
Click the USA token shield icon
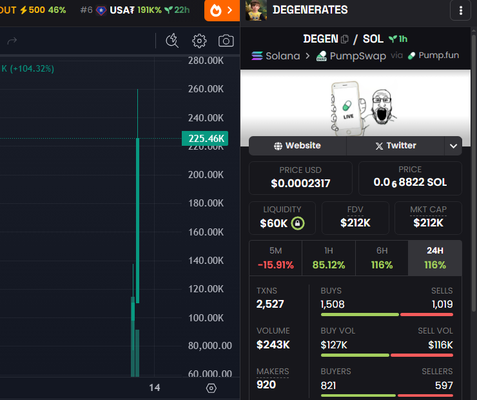coord(101,10)
